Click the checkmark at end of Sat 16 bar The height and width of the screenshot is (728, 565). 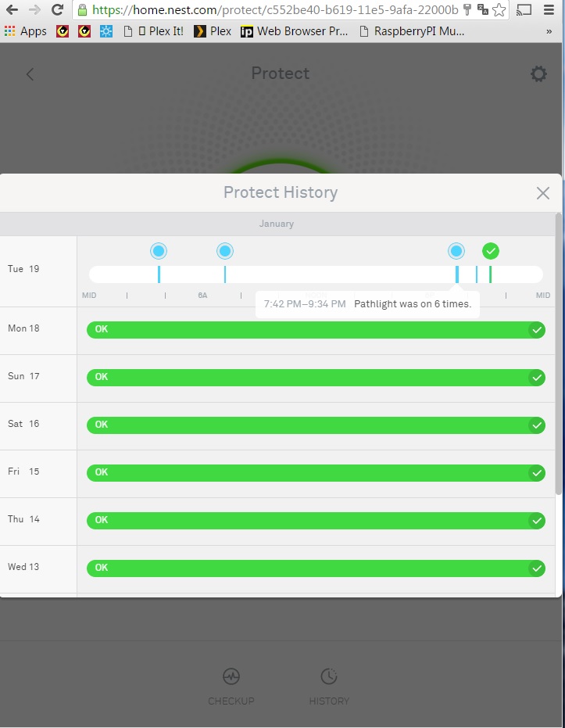tap(537, 425)
